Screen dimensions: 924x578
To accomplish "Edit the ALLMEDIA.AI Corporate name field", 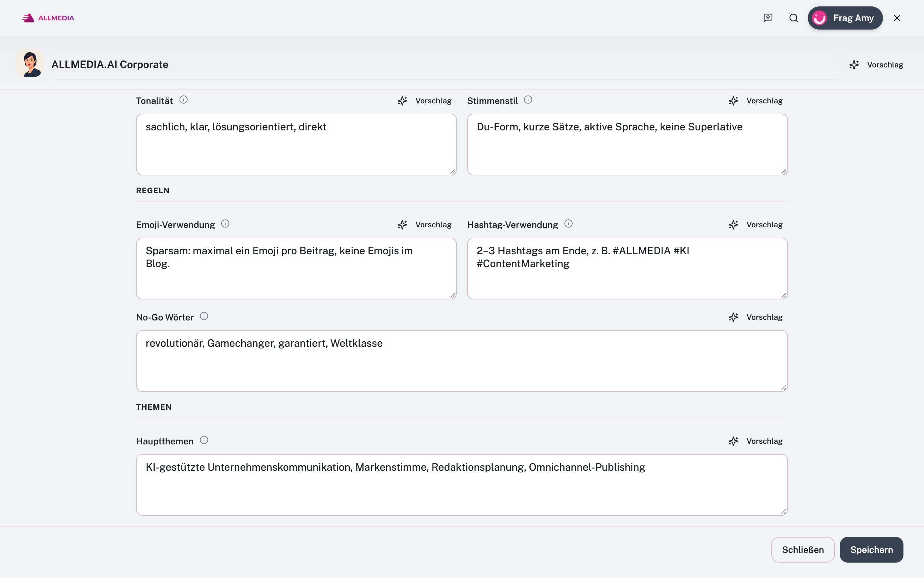I will (x=444, y=65).
